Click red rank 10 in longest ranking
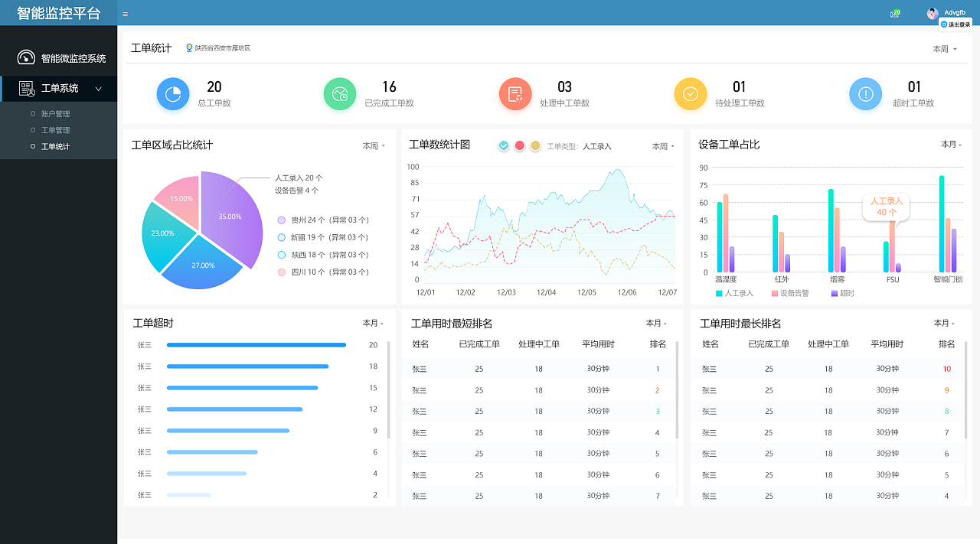This screenshot has height=544, width=980. [947, 369]
